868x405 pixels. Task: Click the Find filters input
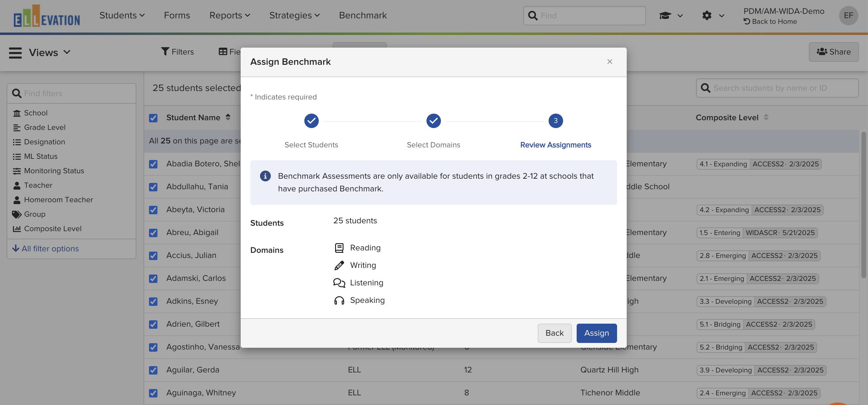click(x=71, y=93)
